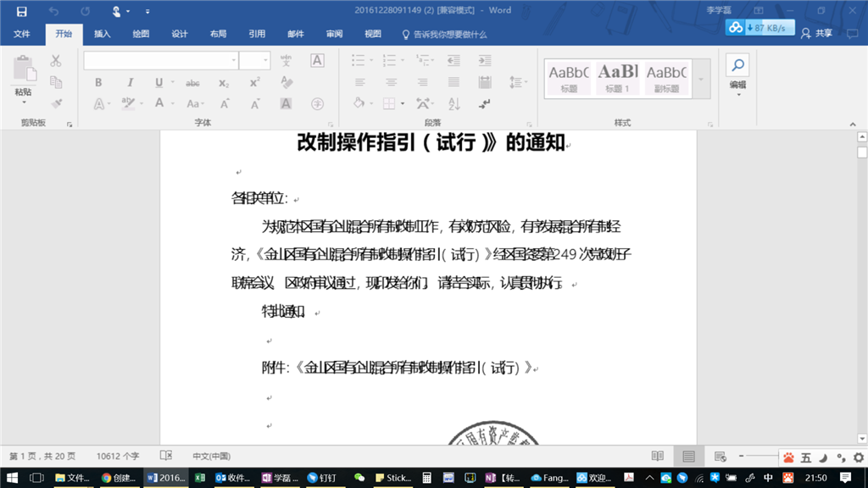This screenshot has width=868, height=488.
Task: Collapse the ribbon with chevron
Action: pyautogui.click(x=853, y=125)
